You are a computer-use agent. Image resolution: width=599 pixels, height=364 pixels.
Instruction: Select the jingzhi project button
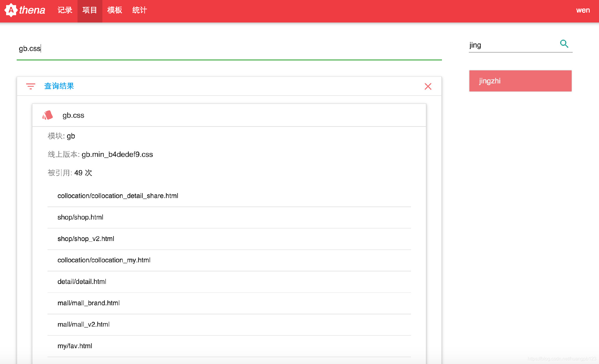(x=520, y=81)
